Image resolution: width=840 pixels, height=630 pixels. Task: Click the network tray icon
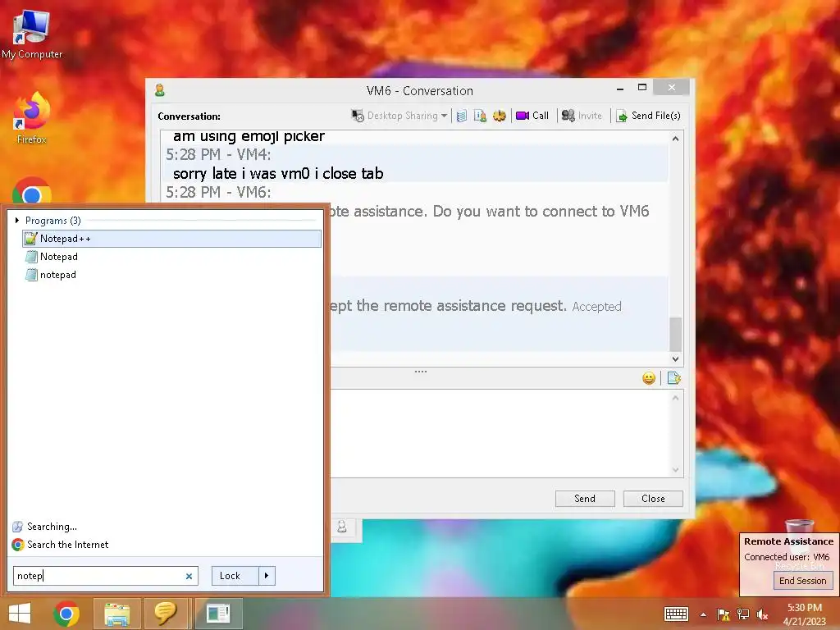pyautogui.click(x=743, y=614)
